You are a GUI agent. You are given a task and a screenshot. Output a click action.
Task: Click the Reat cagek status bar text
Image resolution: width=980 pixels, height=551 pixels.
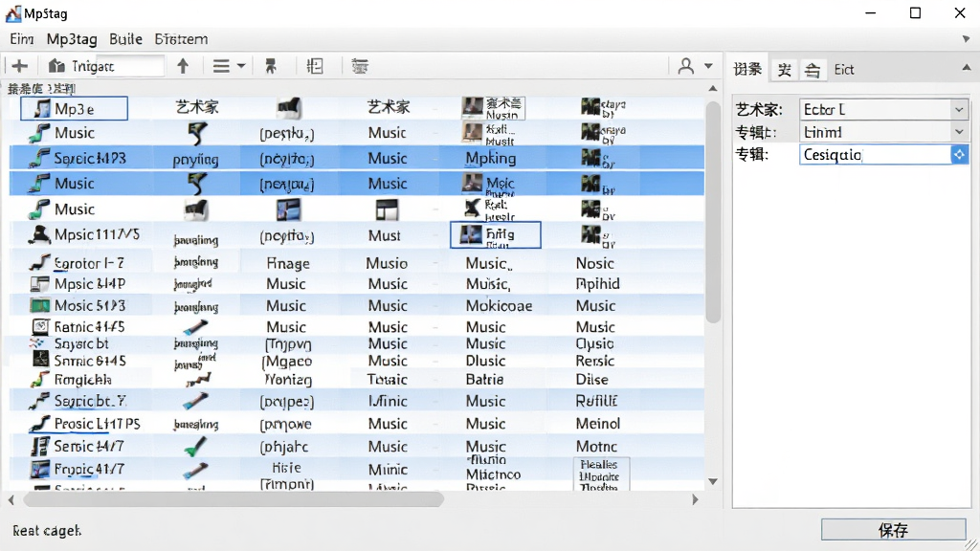tap(47, 530)
